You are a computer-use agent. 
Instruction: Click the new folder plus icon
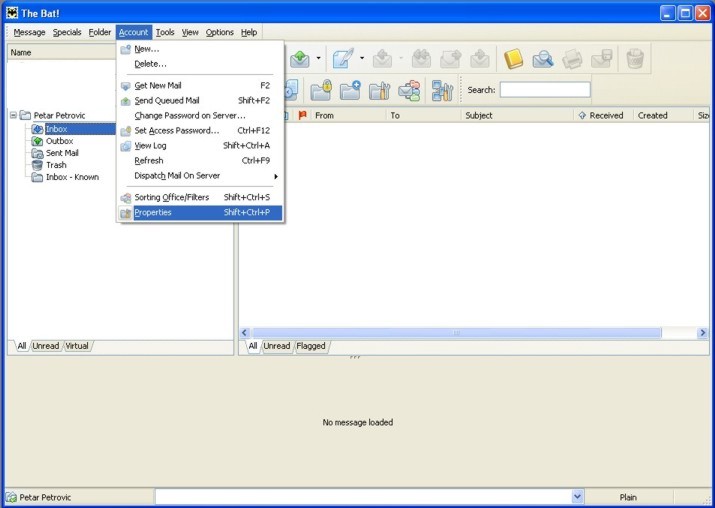pyautogui.click(x=350, y=90)
